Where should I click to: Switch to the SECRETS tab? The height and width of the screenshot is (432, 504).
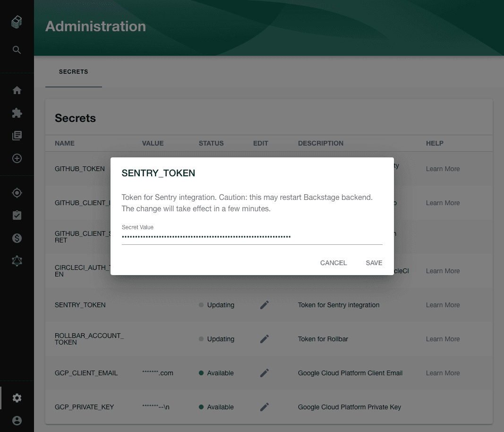pos(74,72)
